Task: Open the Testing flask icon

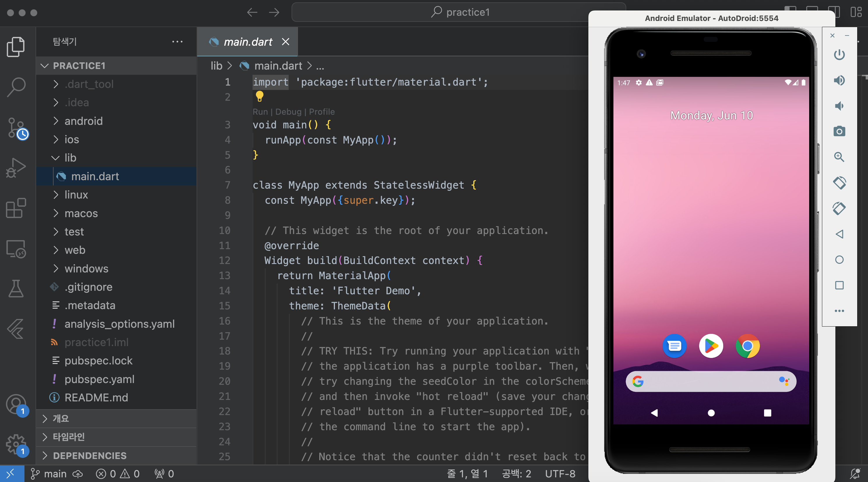Action: (16, 288)
